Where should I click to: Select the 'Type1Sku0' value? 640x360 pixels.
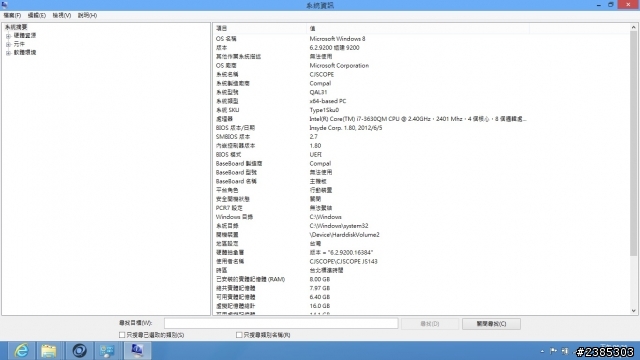324,110
